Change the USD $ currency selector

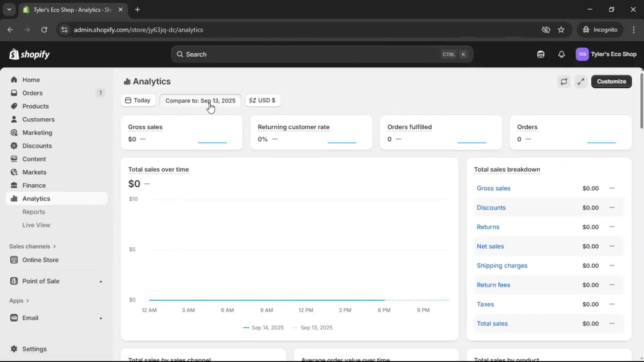pos(263,101)
